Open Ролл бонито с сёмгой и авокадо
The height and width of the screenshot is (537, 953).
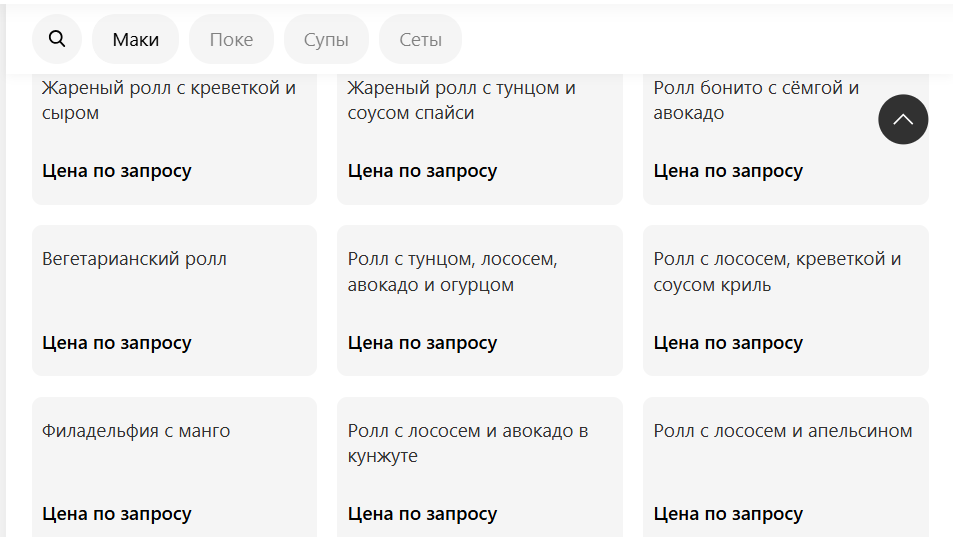[757, 100]
